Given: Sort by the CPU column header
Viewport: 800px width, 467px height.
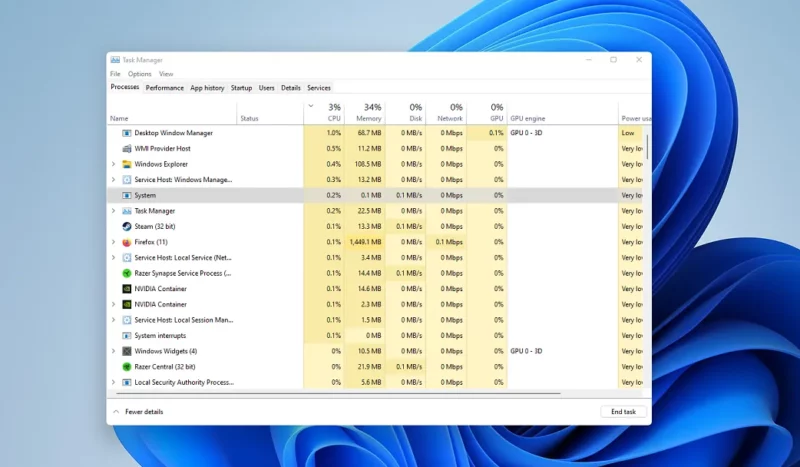Looking at the screenshot, I should (324, 112).
